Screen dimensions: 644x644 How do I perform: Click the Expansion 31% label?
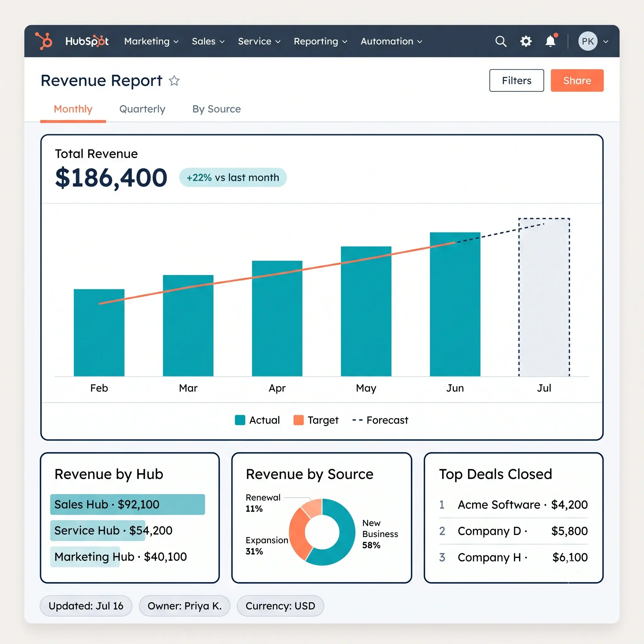[x=267, y=546]
